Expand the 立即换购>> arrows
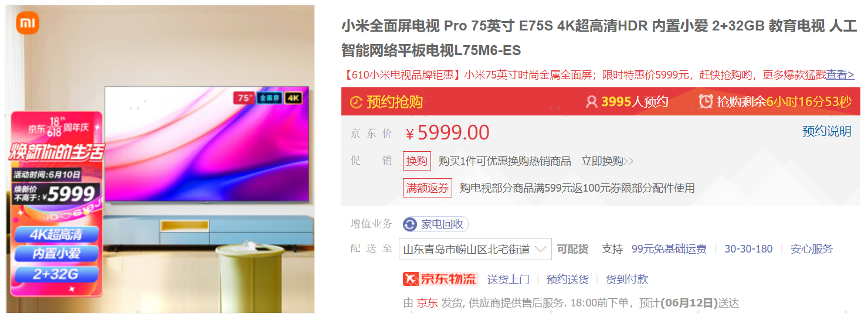The width and height of the screenshot is (868, 317). pos(629,161)
